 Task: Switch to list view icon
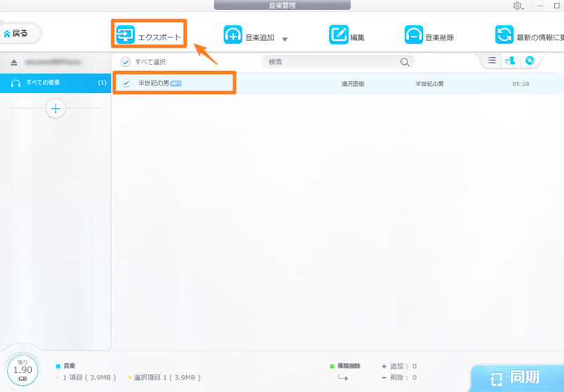[492, 61]
